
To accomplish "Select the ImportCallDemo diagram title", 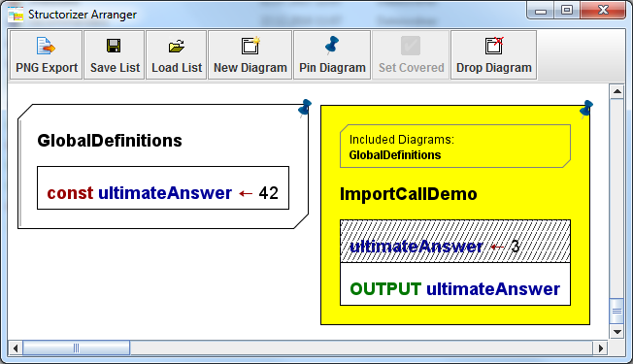I will [x=408, y=194].
